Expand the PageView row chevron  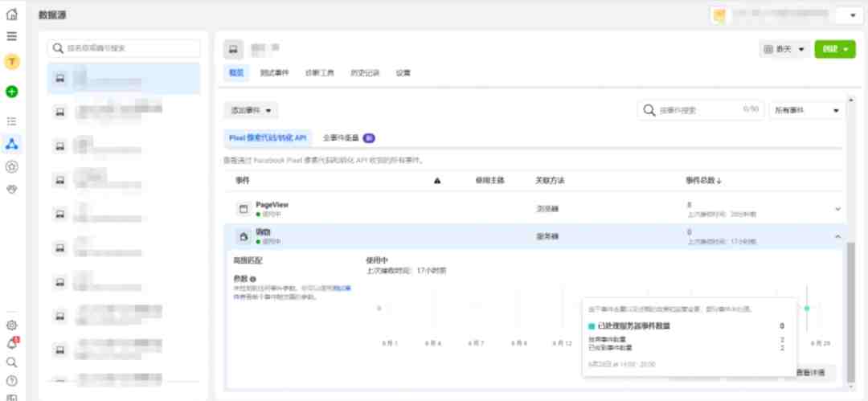point(837,209)
